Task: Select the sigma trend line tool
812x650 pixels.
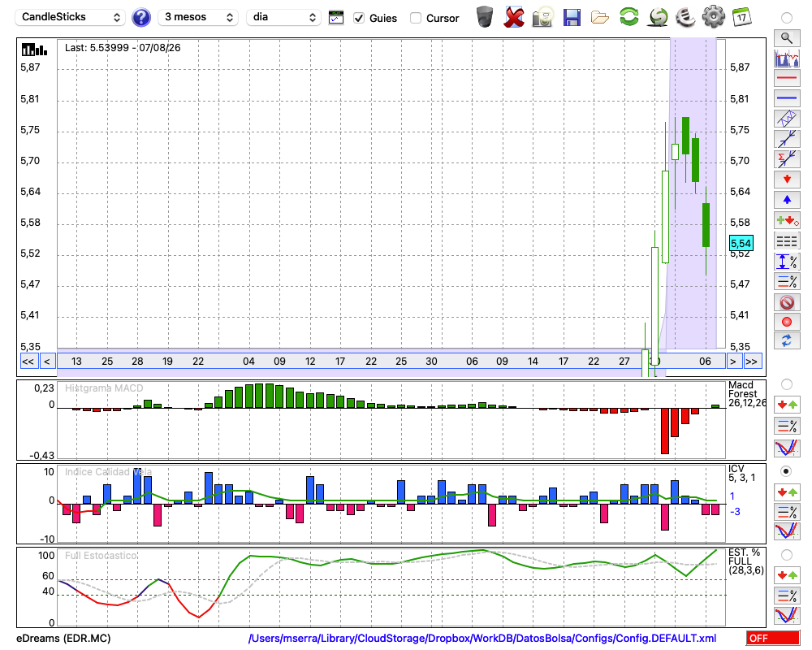Action: [x=787, y=159]
